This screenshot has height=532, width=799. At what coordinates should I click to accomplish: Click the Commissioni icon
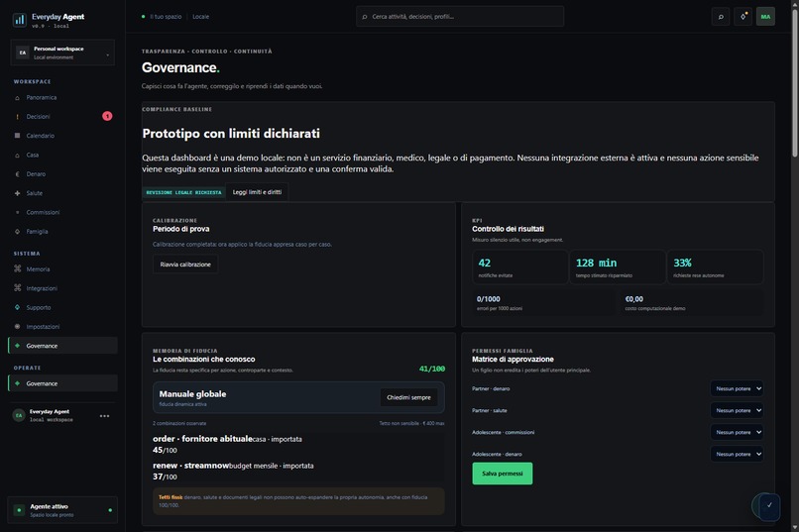(x=17, y=212)
